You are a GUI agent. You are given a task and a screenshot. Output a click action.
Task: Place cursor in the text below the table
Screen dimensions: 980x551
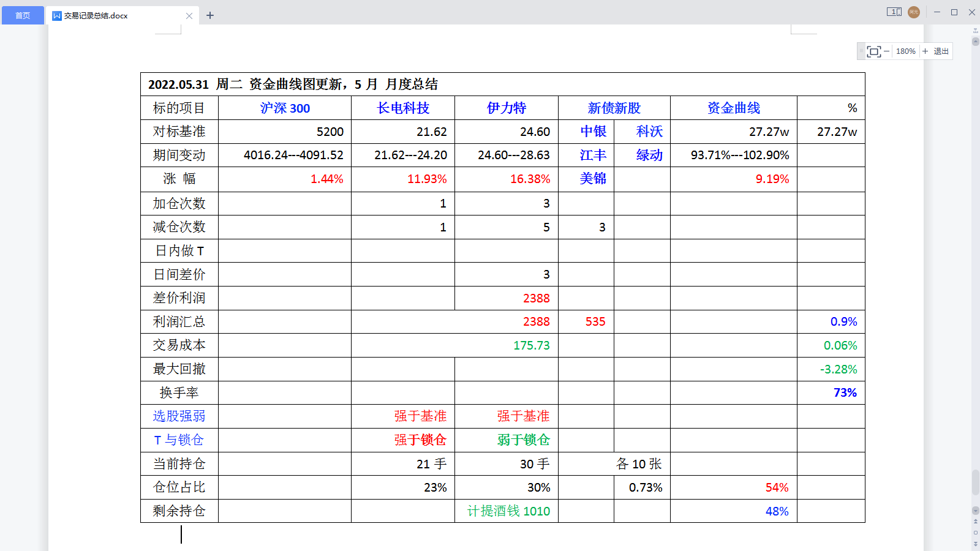click(x=181, y=534)
